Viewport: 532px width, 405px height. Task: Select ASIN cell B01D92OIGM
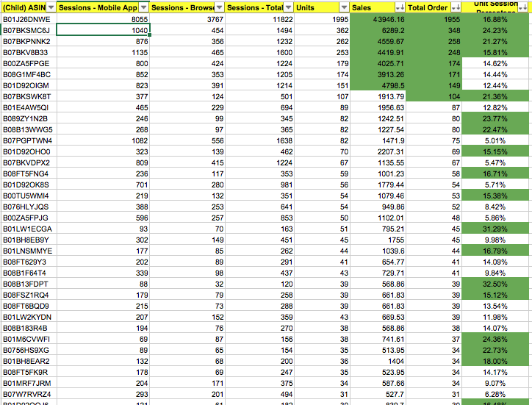tap(29, 85)
